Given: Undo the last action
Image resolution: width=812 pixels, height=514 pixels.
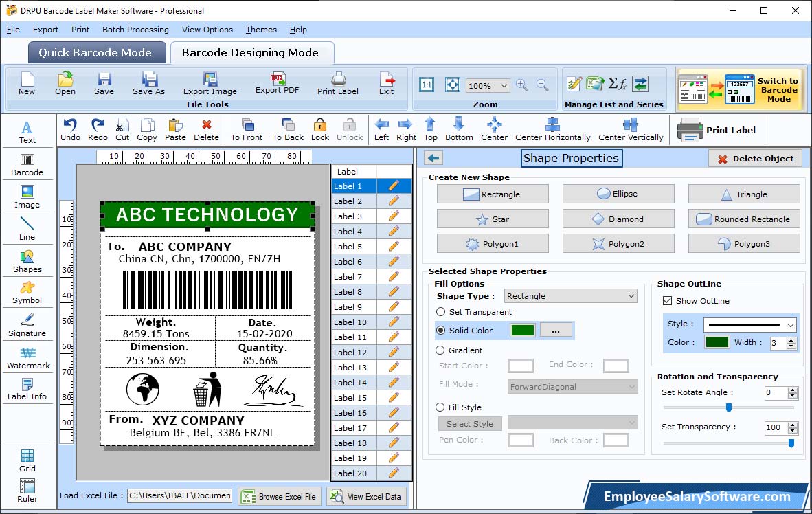Looking at the screenshot, I should pyautogui.click(x=70, y=130).
